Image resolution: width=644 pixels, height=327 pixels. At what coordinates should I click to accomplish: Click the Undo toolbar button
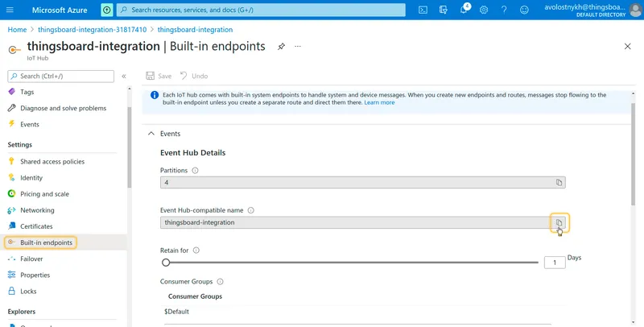[194, 76]
